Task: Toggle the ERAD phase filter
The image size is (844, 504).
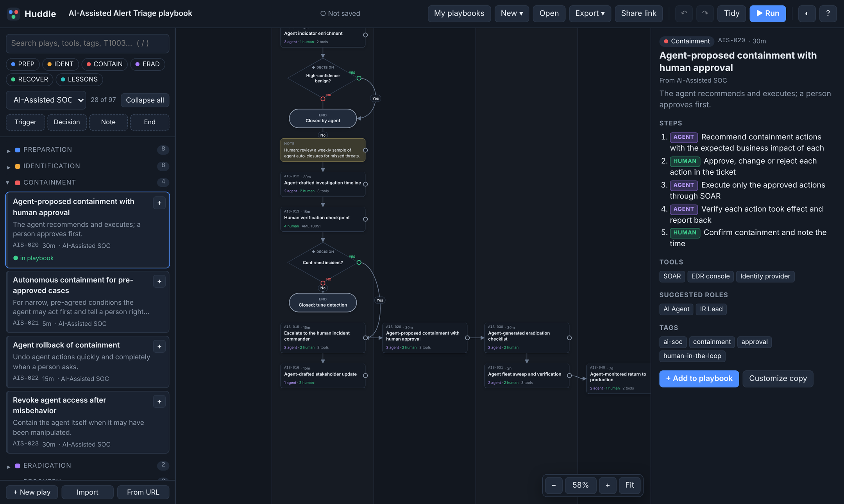Action: point(147,64)
